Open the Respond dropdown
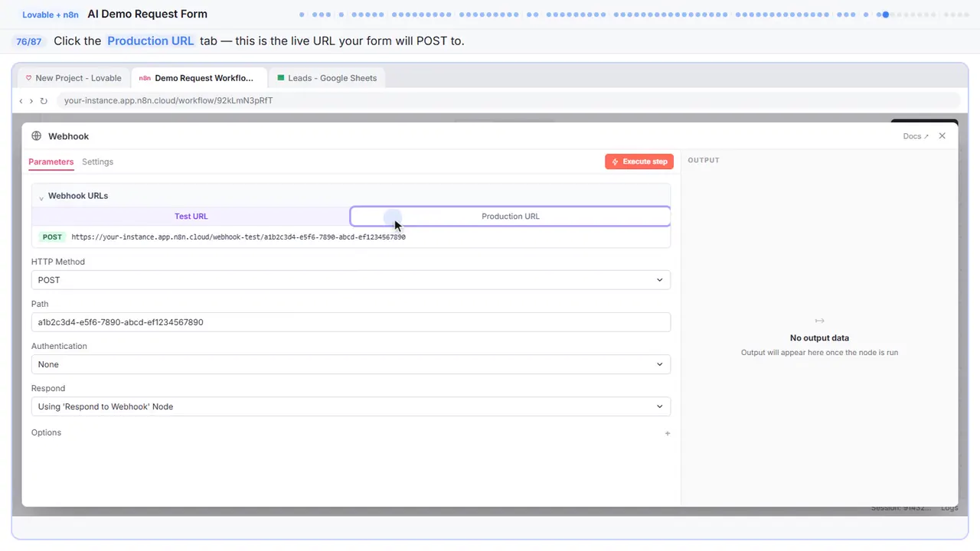This screenshot has height=551, width=980. click(x=351, y=406)
